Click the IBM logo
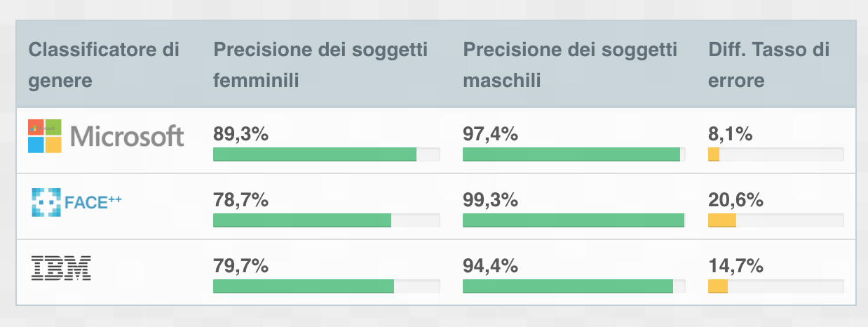 pyautogui.click(x=62, y=269)
